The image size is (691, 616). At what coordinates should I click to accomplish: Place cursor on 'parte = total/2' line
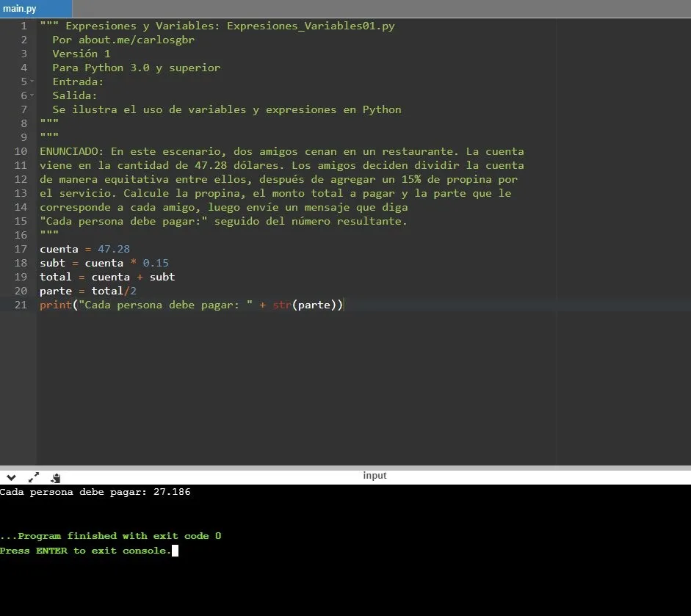(x=88, y=291)
